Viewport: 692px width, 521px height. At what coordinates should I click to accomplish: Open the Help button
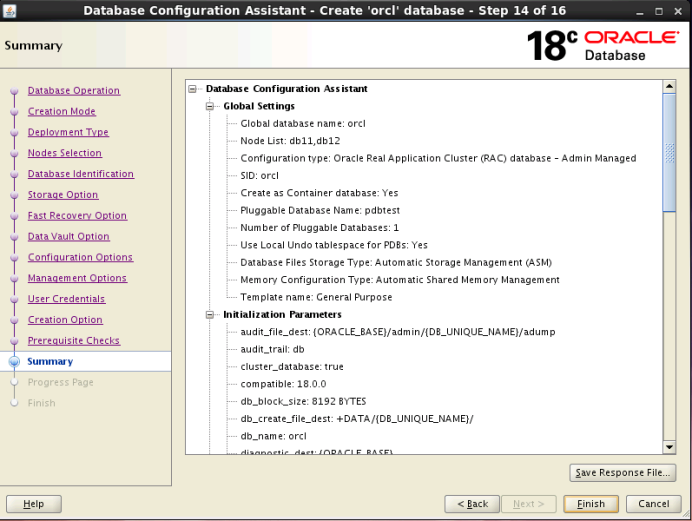click(33, 504)
